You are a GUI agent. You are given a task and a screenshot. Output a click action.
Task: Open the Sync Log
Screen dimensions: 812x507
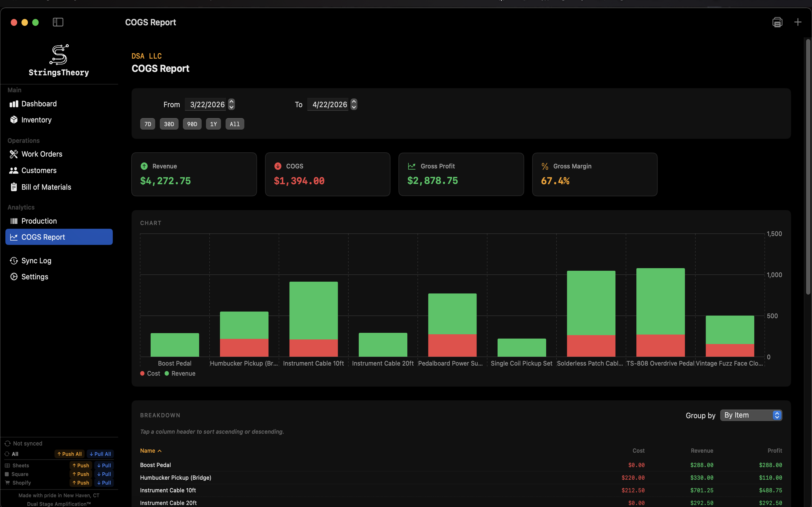(36, 261)
